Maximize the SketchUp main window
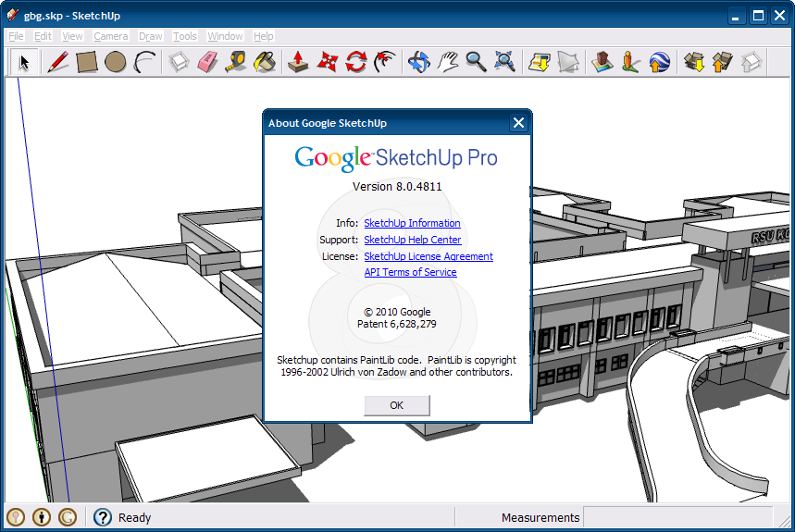This screenshot has height=532, width=795. pos(759,16)
